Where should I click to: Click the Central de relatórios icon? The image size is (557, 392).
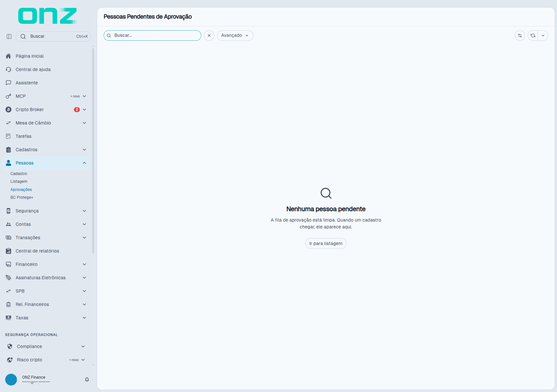(x=8, y=251)
